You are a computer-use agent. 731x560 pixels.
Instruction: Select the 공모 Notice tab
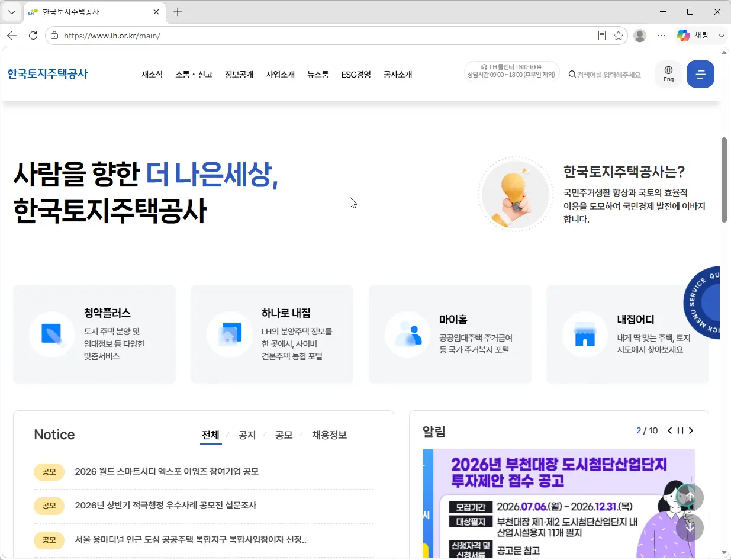pos(284,435)
